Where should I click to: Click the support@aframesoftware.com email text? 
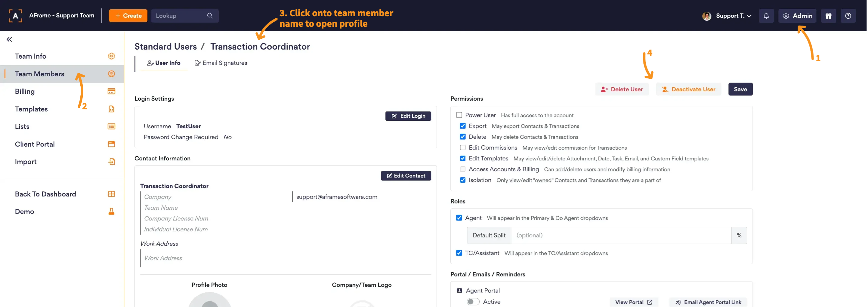(337, 197)
